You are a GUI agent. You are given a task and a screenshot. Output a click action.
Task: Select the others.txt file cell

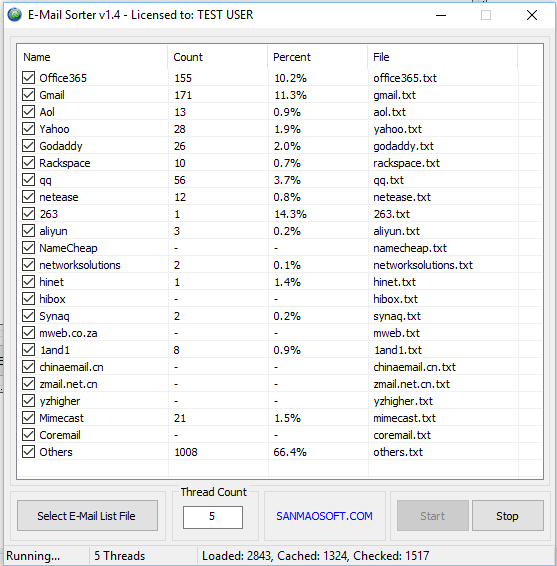398,452
